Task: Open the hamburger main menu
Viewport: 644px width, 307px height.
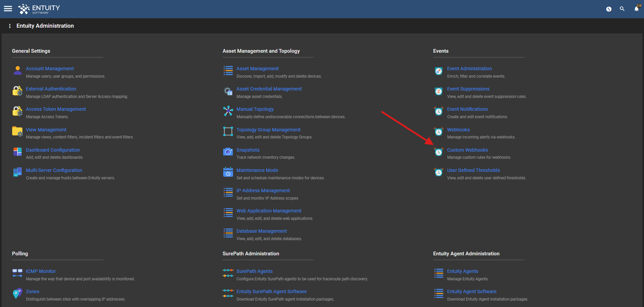Action: (8, 9)
